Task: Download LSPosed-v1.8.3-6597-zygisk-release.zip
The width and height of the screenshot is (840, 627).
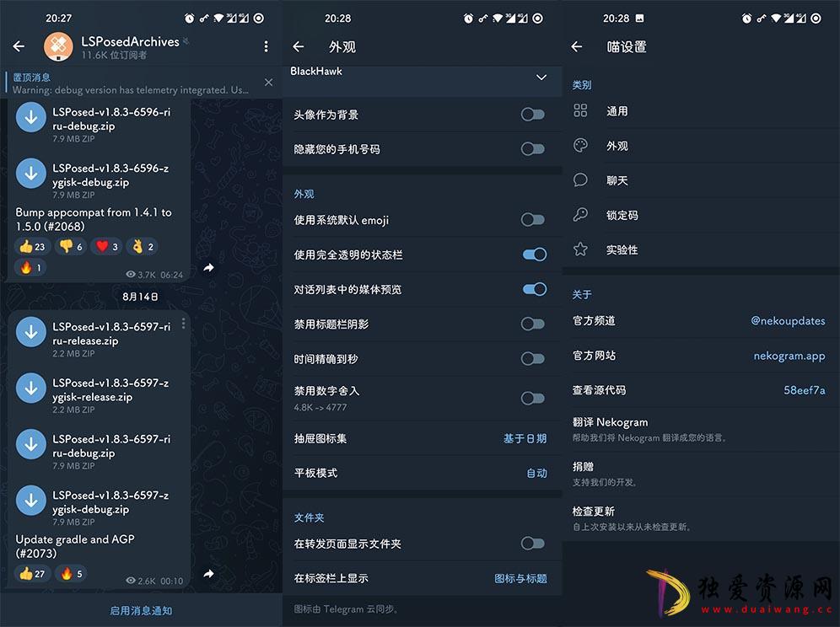Action: pyautogui.click(x=31, y=388)
